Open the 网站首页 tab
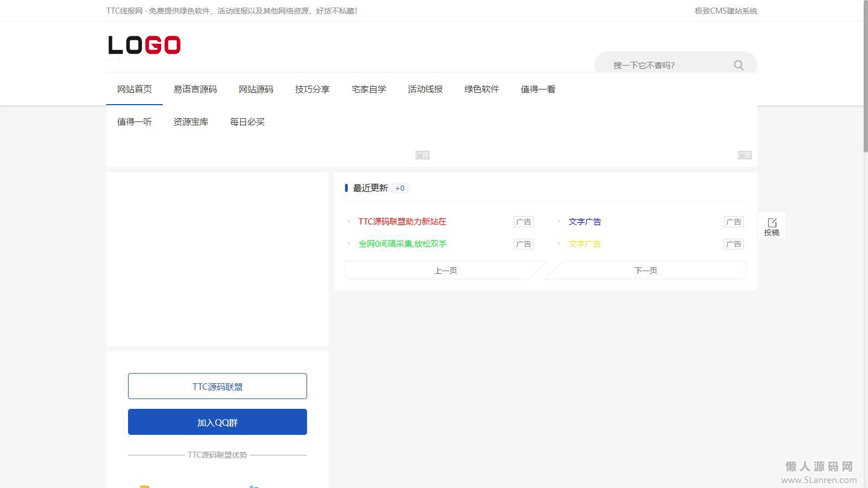 (135, 89)
